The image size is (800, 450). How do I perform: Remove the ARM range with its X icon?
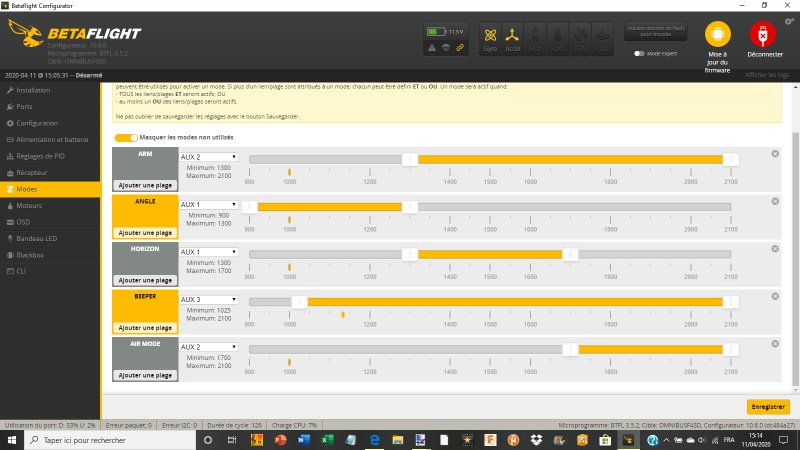pos(775,153)
